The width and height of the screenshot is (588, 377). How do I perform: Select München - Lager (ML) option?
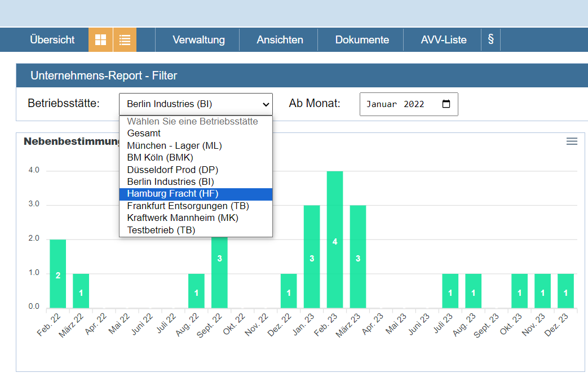[x=174, y=145]
